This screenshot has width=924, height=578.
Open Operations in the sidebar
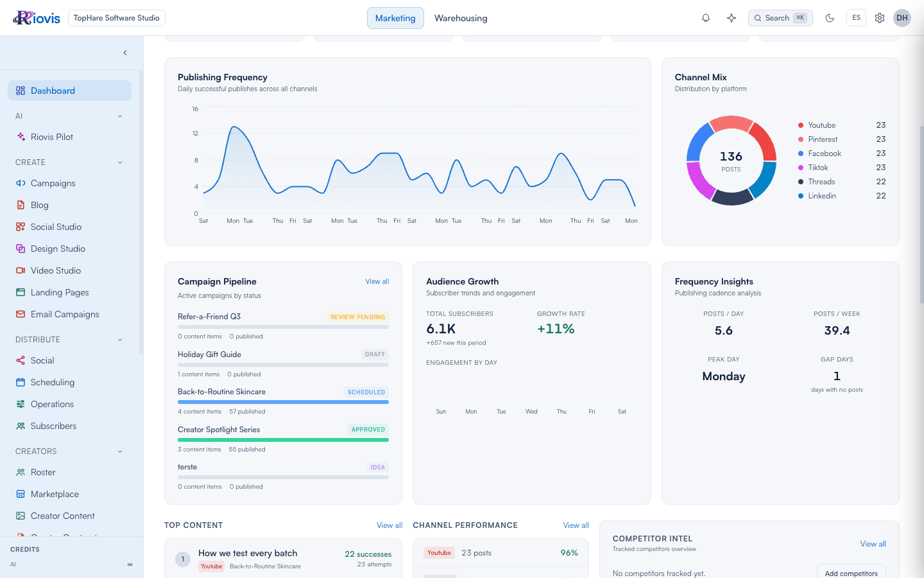tap(69, 404)
